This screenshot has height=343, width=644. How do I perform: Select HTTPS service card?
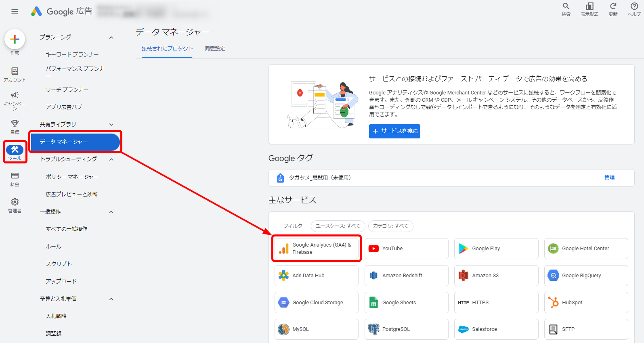coord(496,303)
